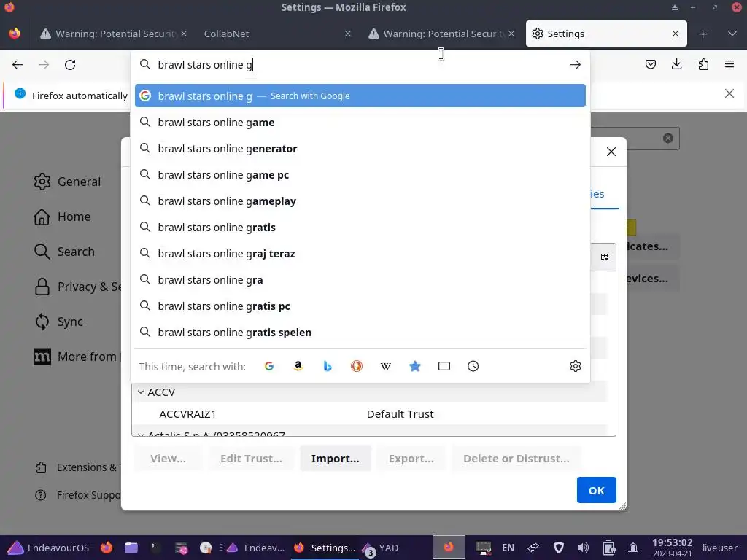The width and height of the screenshot is (747, 560).
Task: Search this time with Google icon
Action: coord(269,366)
